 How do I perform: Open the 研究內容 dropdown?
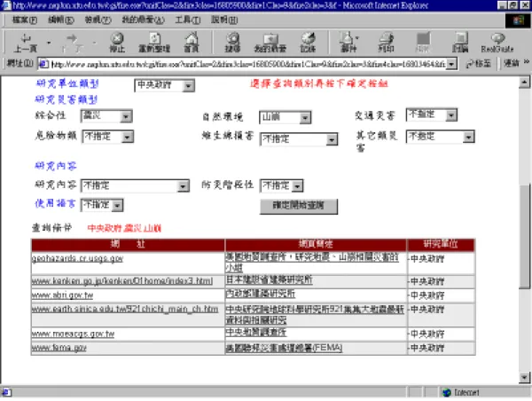pyautogui.click(x=135, y=185)
